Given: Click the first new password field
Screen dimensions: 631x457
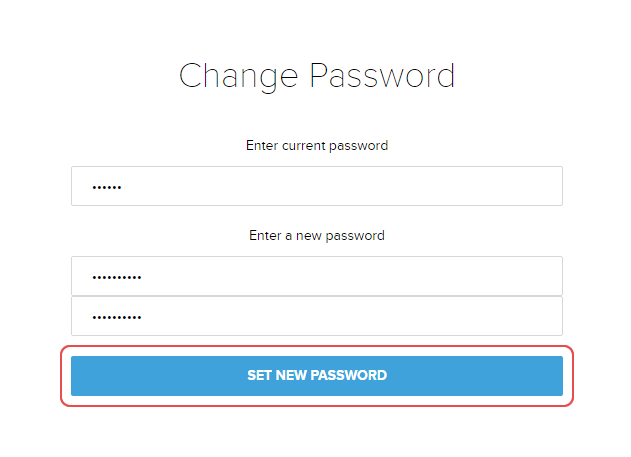Looking at the screenshot, I should pos(316,276).
